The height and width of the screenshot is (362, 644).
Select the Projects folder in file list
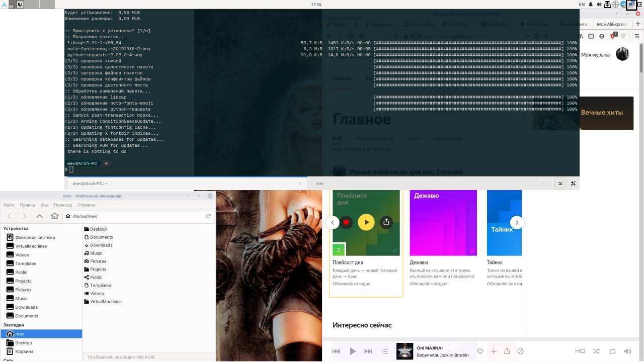95,269
